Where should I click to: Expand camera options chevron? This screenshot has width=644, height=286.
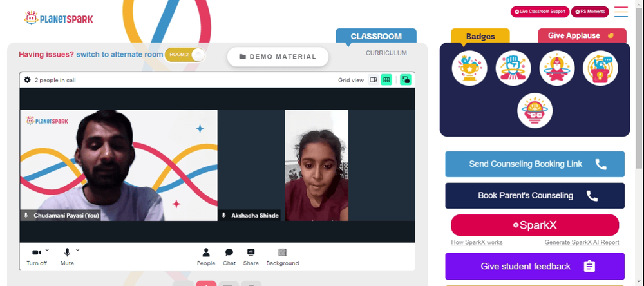pyautogui.click(x=47, y=249)
